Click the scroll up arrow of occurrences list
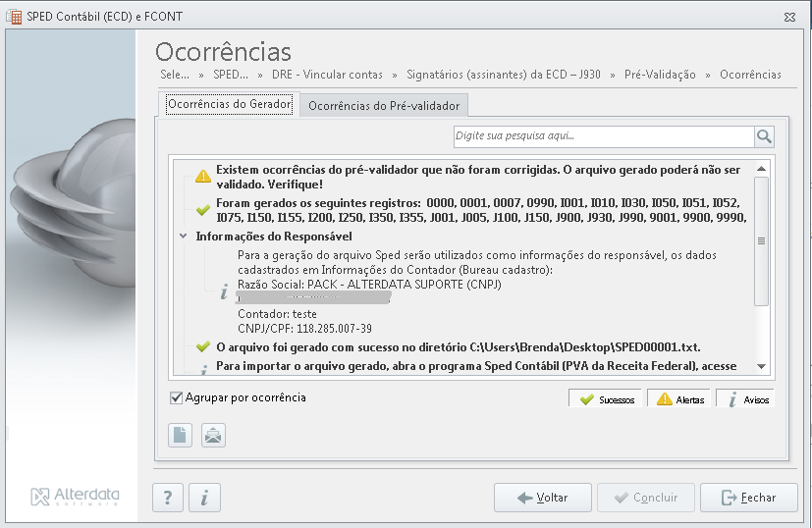 (761, 168)
